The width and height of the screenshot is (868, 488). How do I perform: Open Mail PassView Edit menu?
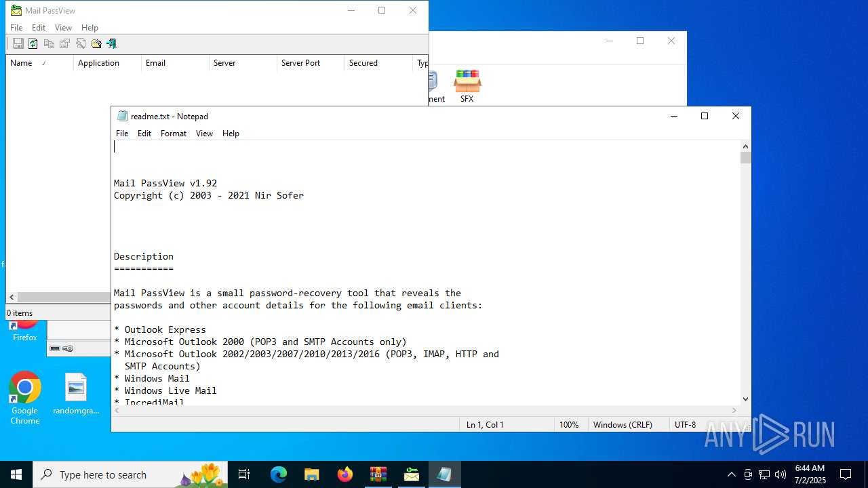point(39,28)
